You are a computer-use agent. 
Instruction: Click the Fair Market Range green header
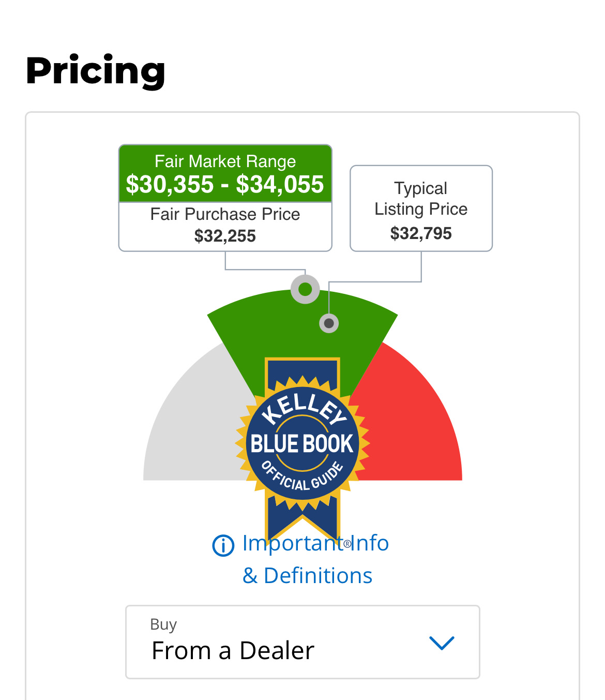[225, 161]
